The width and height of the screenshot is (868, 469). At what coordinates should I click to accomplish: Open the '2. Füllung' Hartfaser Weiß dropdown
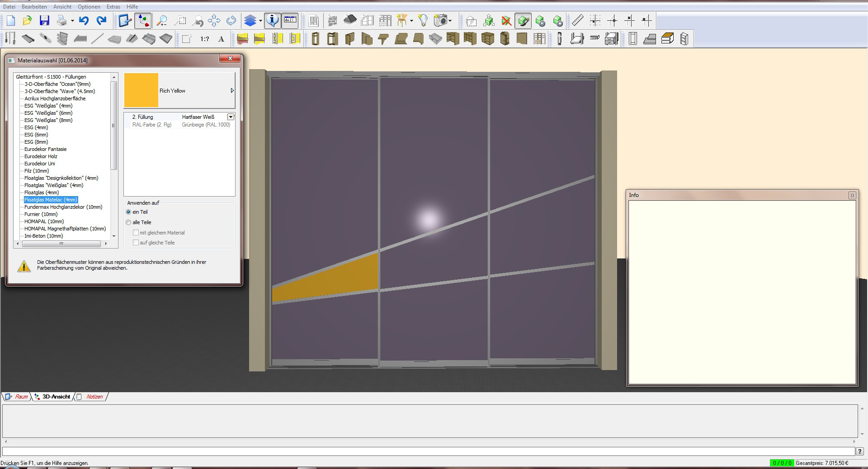(231, 117)
